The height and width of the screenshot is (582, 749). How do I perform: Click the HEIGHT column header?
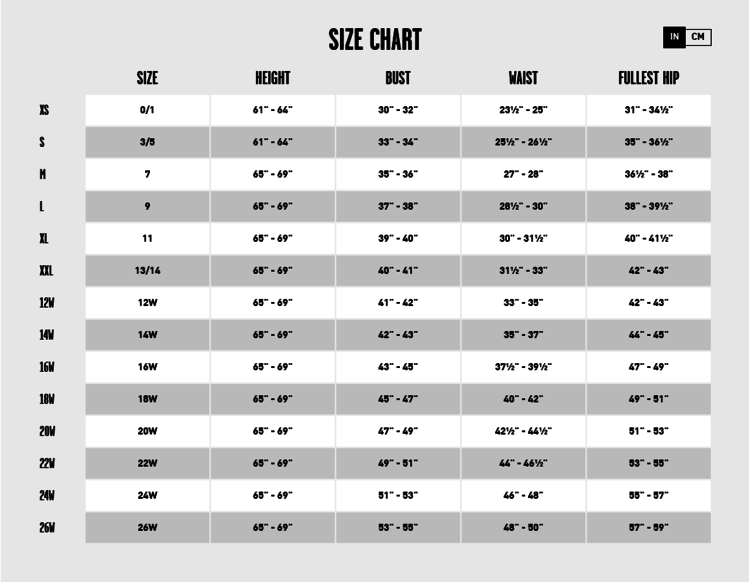272,78
